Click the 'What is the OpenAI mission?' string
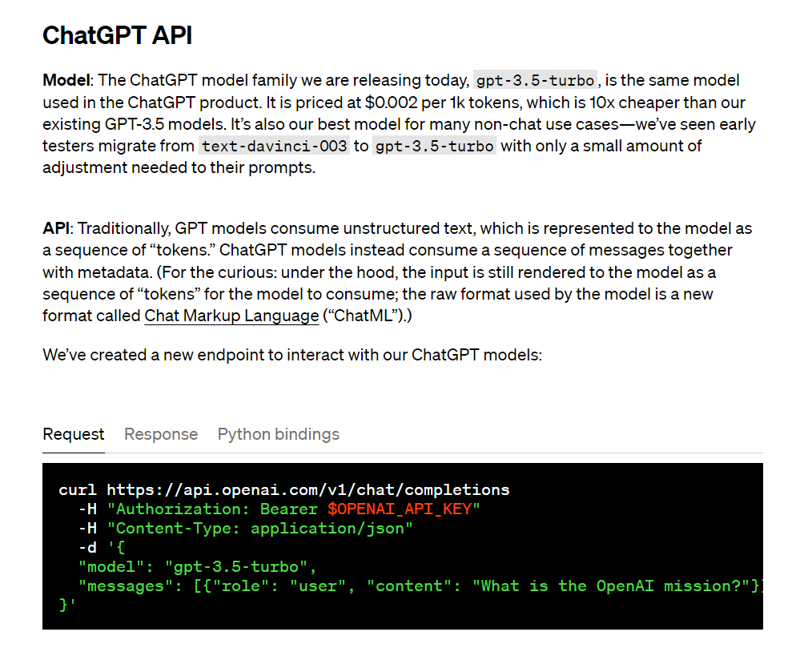812x648 pixels. pos(615,586)
